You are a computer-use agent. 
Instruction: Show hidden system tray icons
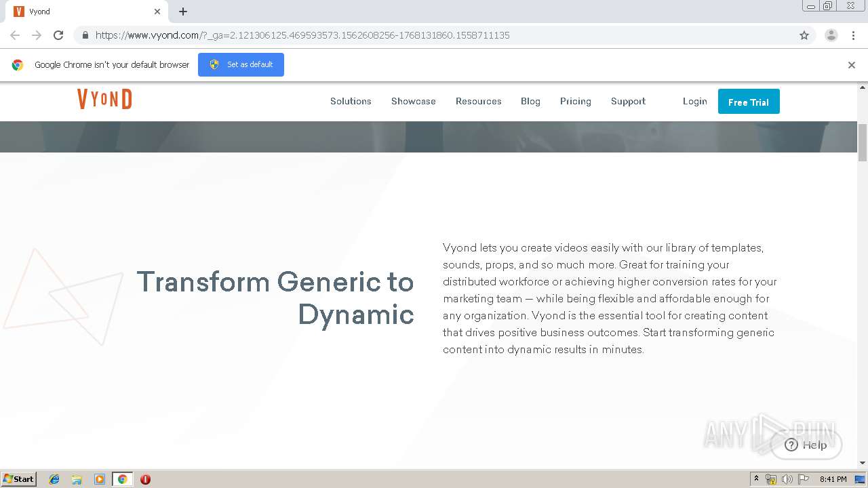point(756,479)
